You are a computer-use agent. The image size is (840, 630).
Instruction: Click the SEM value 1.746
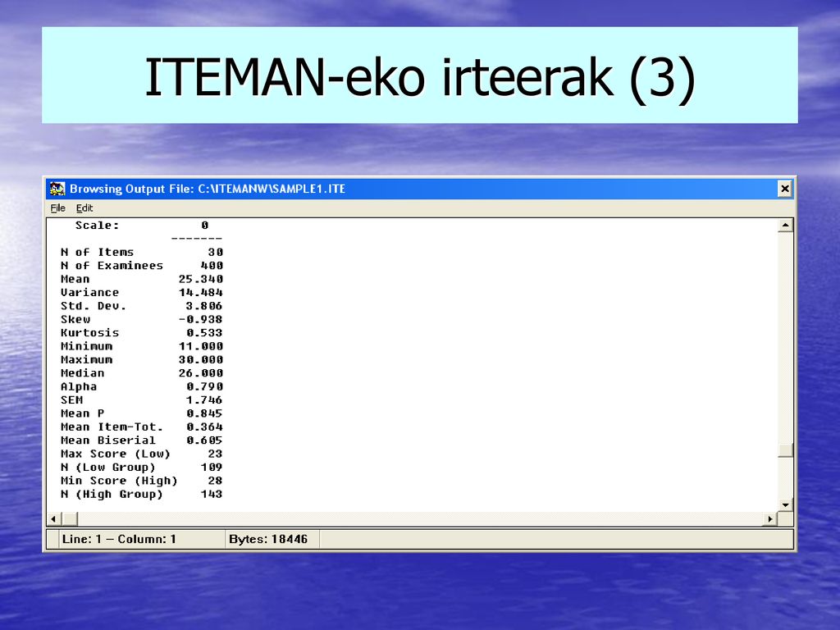pyautogui.click(x=204, y=399)
